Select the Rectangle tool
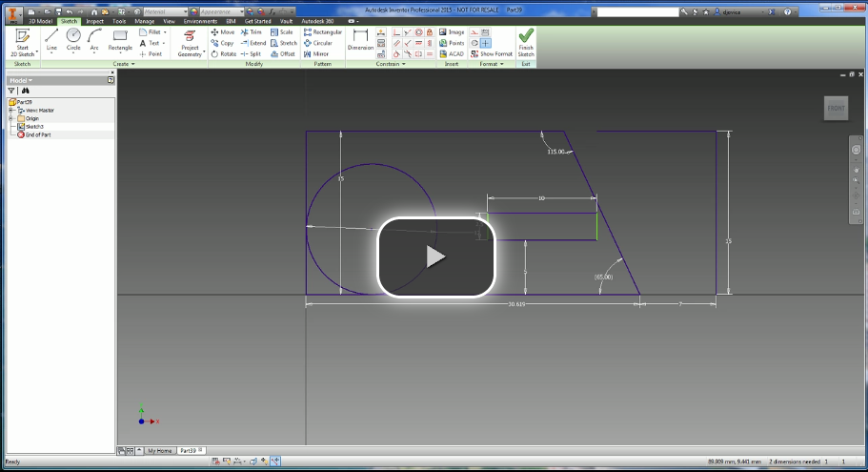The height and width of the screenshot is (472, 868). (x=120, y=40)
